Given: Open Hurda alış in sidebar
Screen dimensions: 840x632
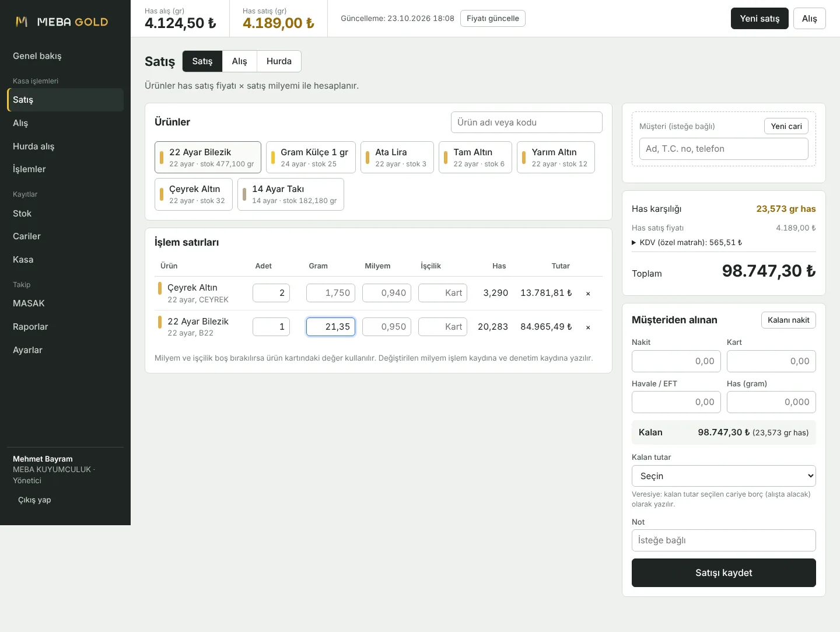Looking at the screenshot, I should coord(65,146).
